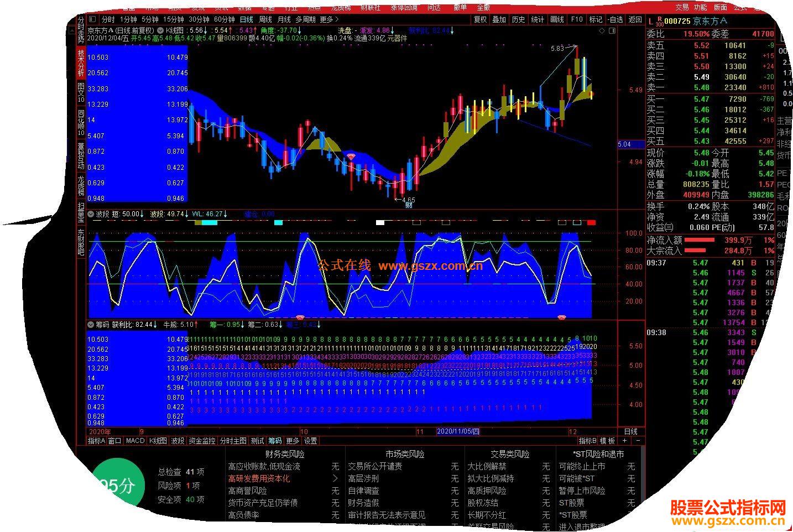The image size is (793, 532).
Task: Open the K线图 indicator dropdown arrow
Action: tap(160, 30)
